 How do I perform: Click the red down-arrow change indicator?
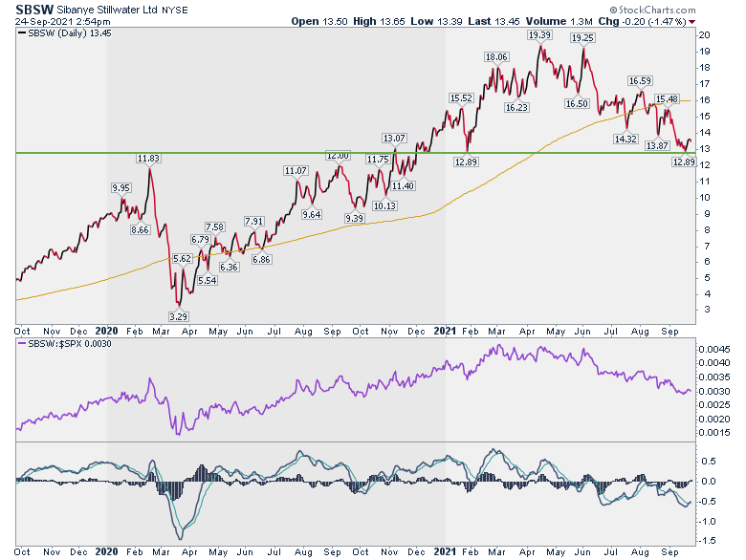point(691,22)
